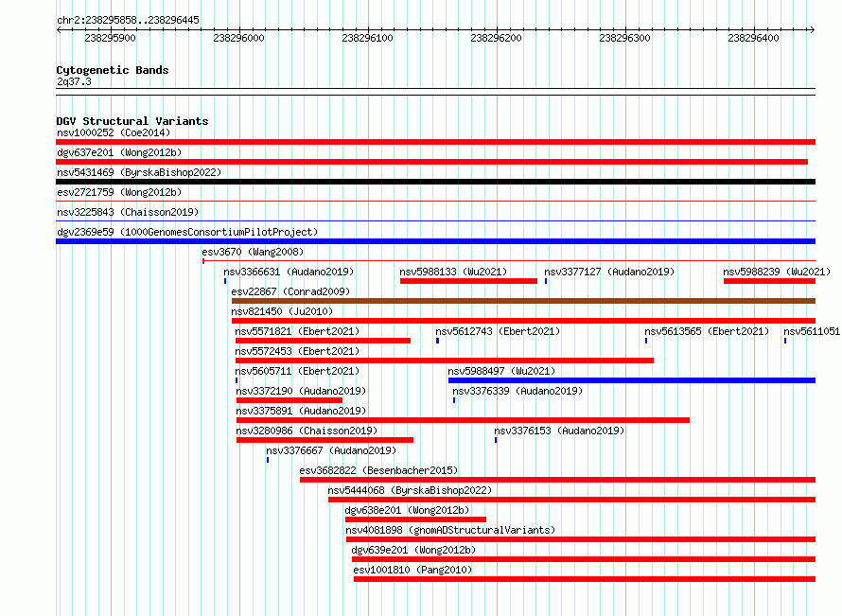Click blue nsv3376339 (Audano2019) marker
Image resolution: width=842 pixels, height=616 pixels.
(x=454, y=400)
